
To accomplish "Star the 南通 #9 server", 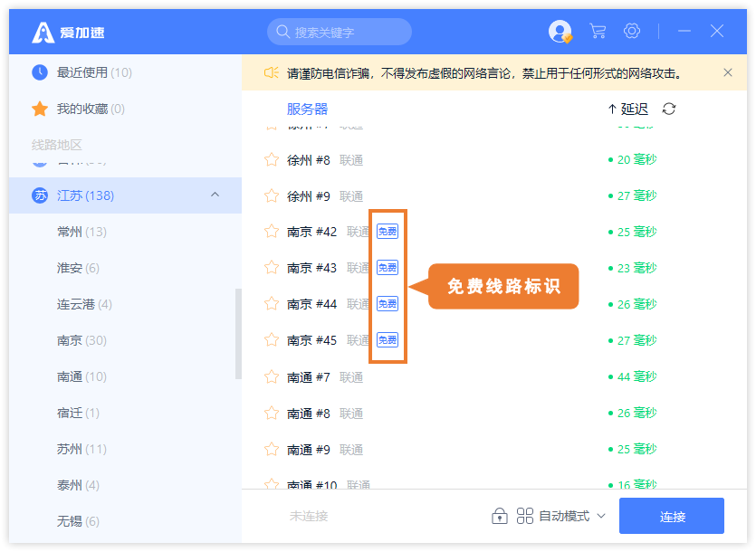I will (272, 450).
